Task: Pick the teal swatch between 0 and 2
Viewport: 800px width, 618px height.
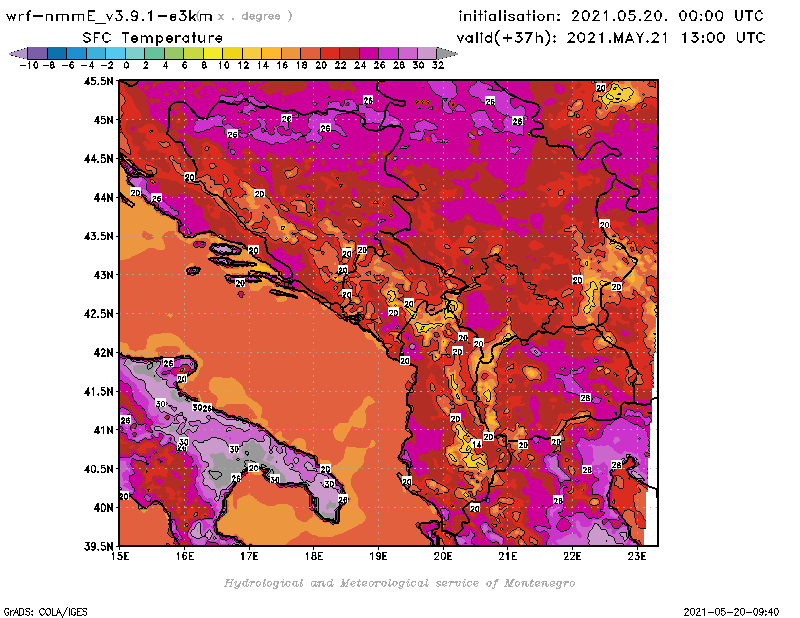Action: pyautogui.click(x=135, y=53)
